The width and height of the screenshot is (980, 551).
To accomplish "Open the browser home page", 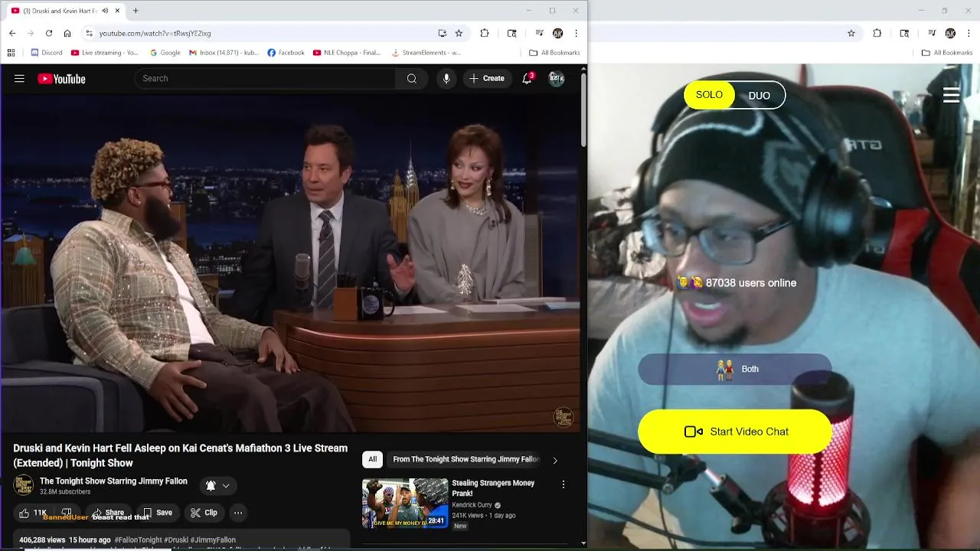I will point(67,33).
